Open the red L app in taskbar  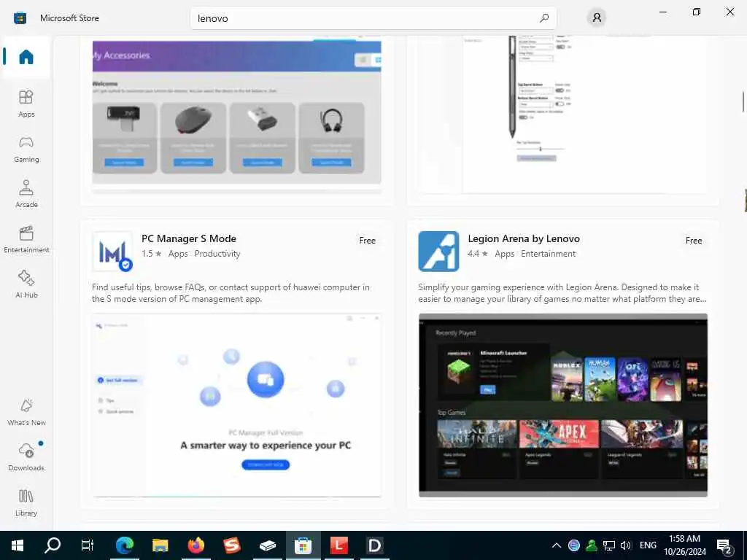pos(338,545)
